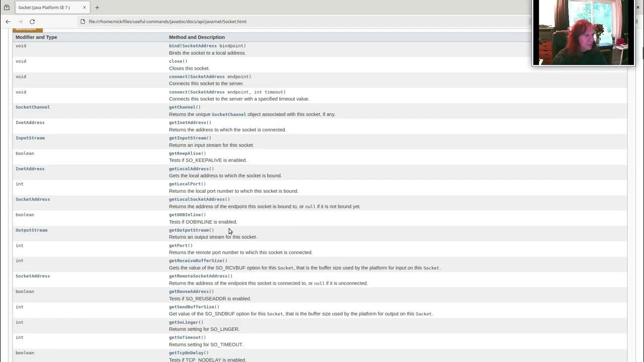This screenshot has width=644, height=362.
Task: Click the webcam video overlay thumbnail
Action: coord(584,33)
